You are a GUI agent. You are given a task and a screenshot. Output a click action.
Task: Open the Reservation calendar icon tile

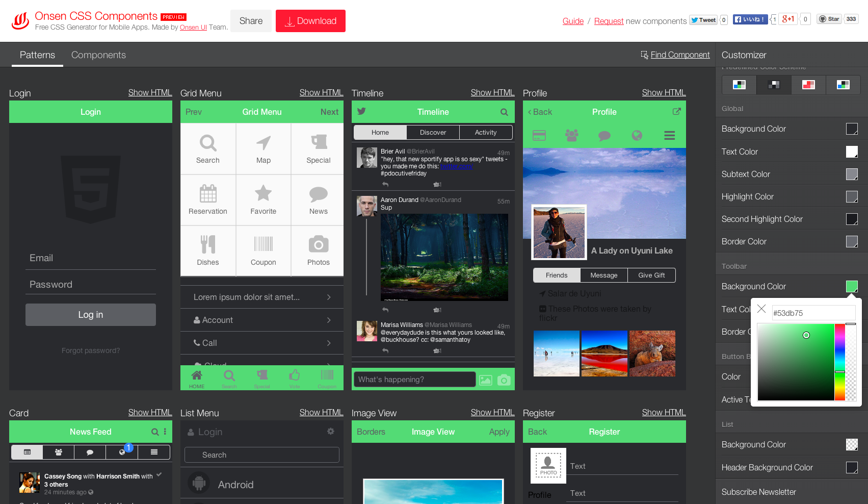[x=208, y=194]
